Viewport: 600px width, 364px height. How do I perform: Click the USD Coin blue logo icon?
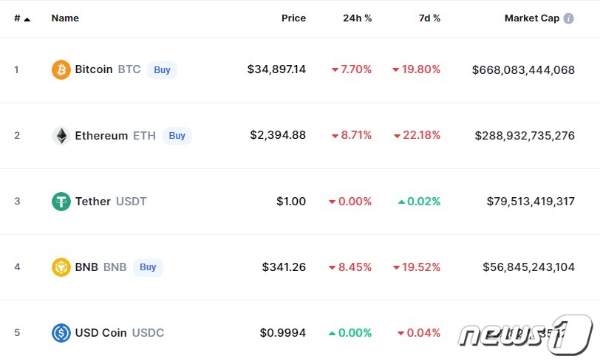coord(61,332)
